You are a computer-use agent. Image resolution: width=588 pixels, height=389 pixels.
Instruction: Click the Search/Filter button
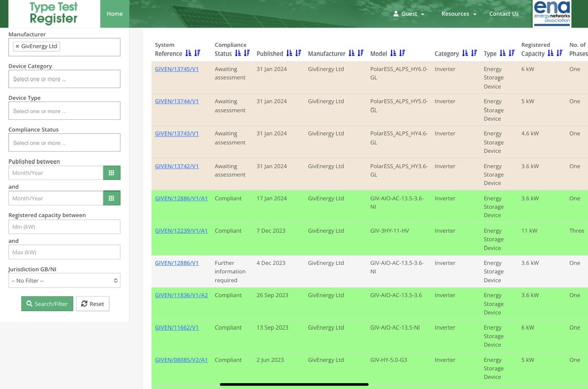47,304
